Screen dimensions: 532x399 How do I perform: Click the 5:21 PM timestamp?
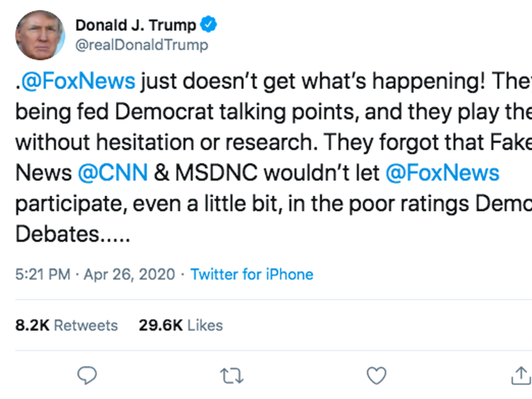pos(43,275)
